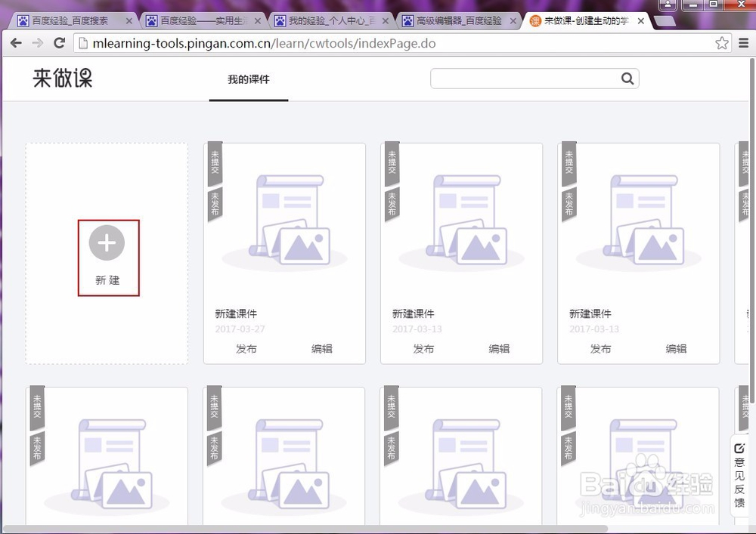Screen dimensions: 756x534
Task: Click the 未提交 ribbon on the 2017-03-27 card
Action: (215, 162)
